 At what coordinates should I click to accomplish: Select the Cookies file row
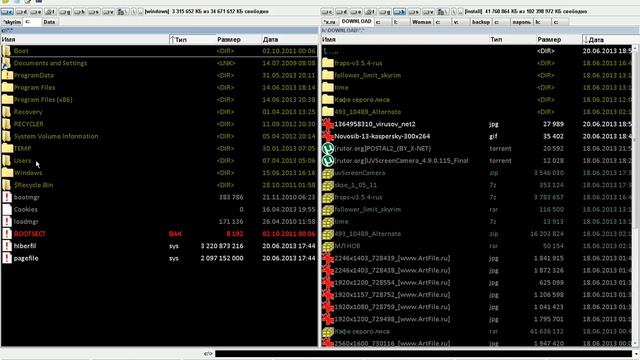click(x=159, y=210)
